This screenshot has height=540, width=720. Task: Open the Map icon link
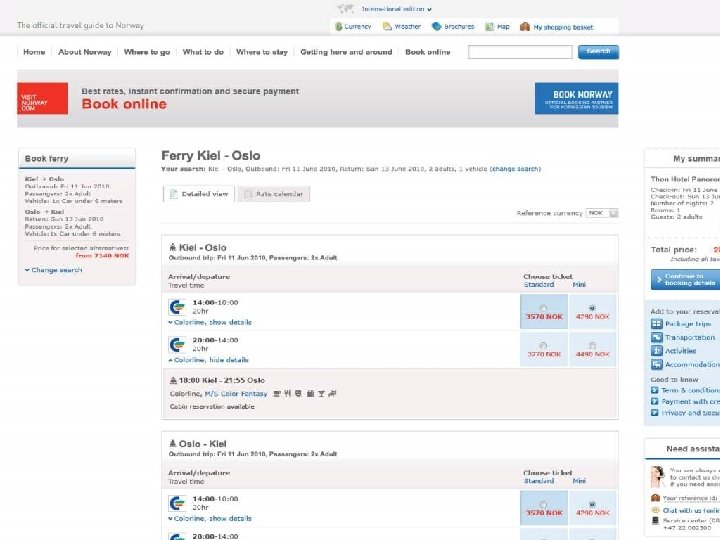489,27
